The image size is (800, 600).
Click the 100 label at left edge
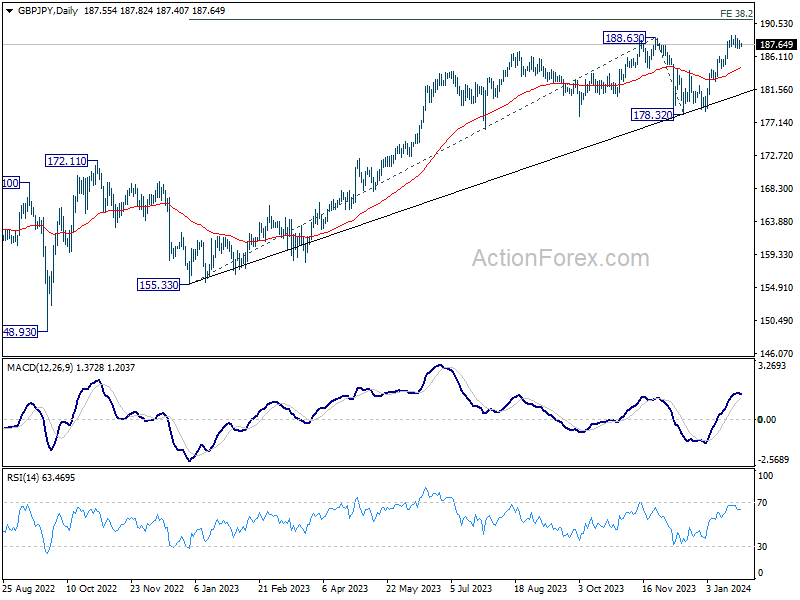[11, 183]
